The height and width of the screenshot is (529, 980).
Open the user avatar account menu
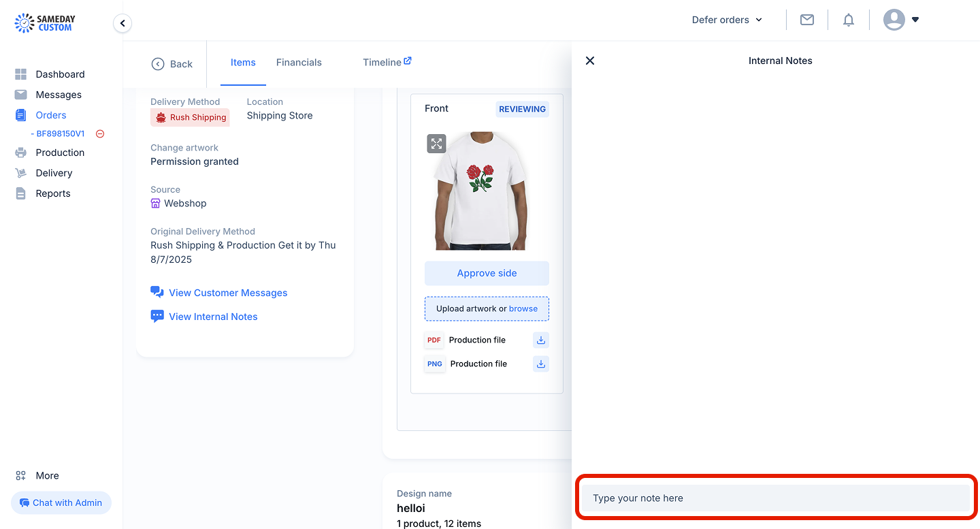click(901, 20)
